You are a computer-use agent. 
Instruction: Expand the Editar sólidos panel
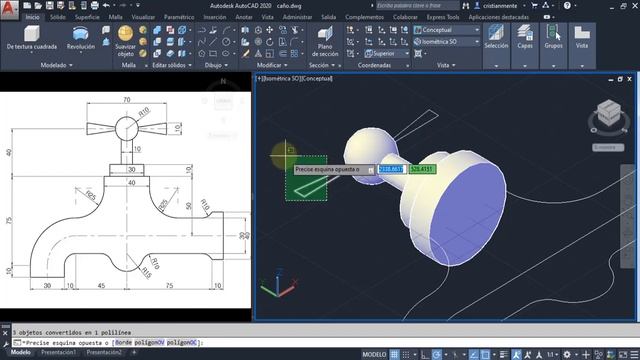172,65
